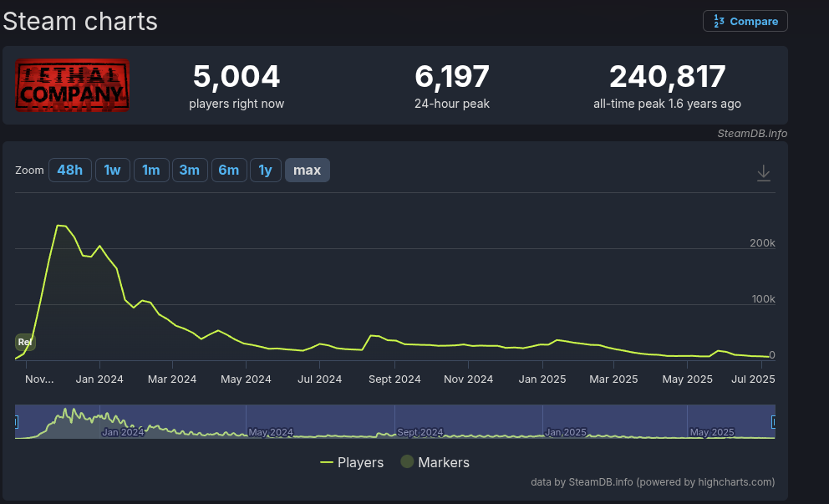The height and width of the screenshot is (504, 829).
Task: Click the data by SteamDB.info highcharts credit
Action: point(653,481)
